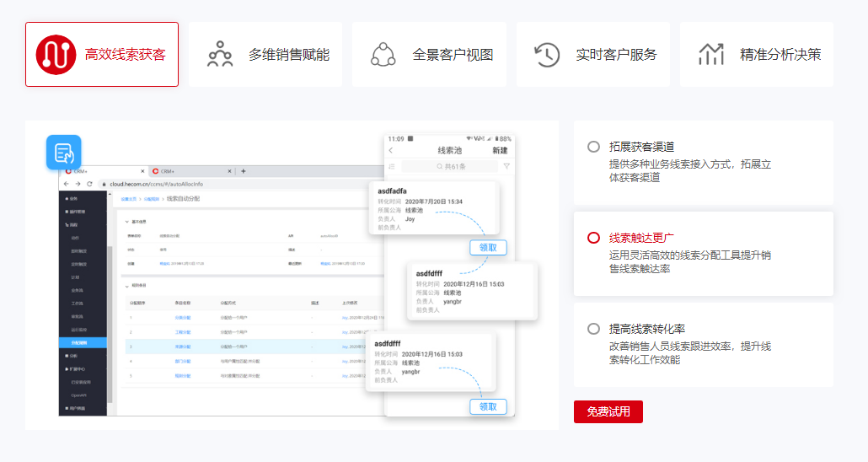Screen dimensions: 868x462
Task: Click the new tab plus icon
Action: coord(243,171)
